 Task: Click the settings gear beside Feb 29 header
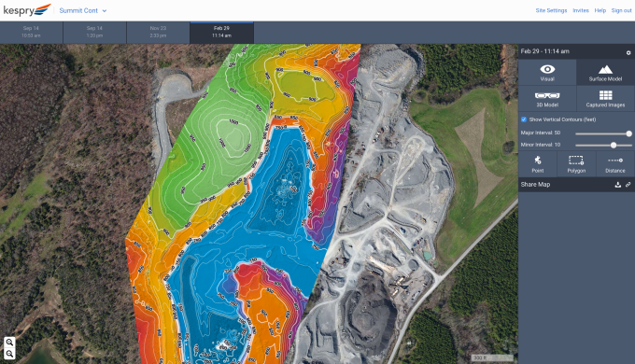point(628,52)
